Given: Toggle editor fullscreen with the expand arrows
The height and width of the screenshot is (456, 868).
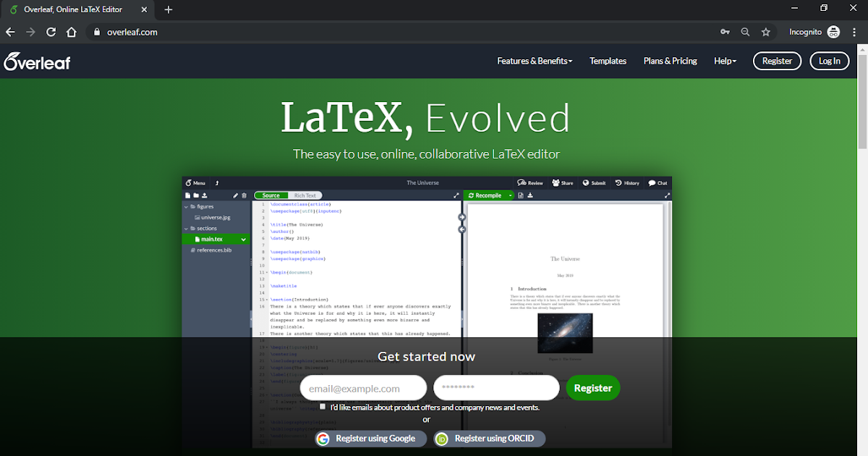Looking at the screenshot, I should (x=456, y=195).
